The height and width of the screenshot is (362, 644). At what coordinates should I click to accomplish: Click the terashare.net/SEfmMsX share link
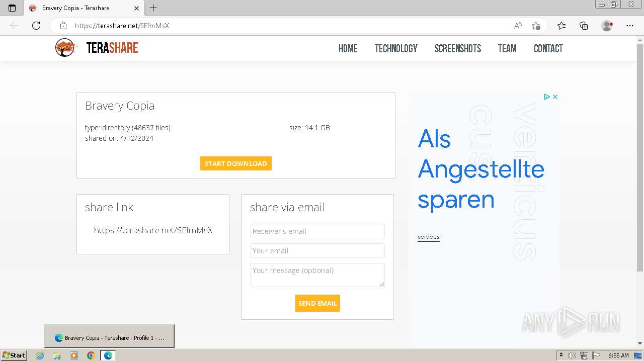point(153,230)
